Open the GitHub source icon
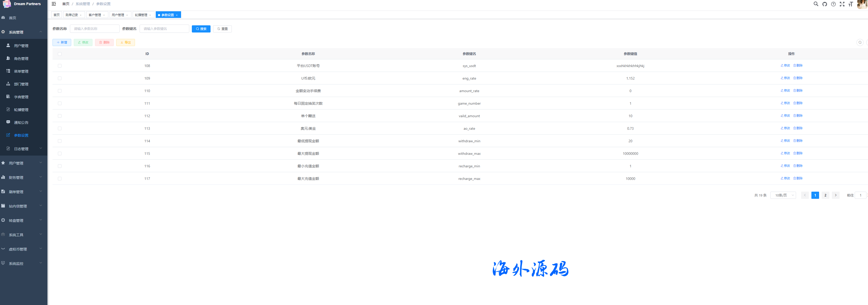 [x=824, y=4]
